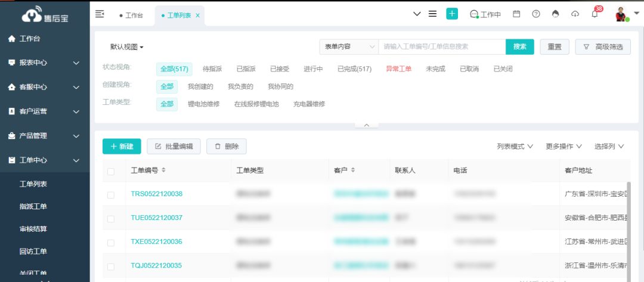Click the notification bell with 38 badge

(595, 14)
